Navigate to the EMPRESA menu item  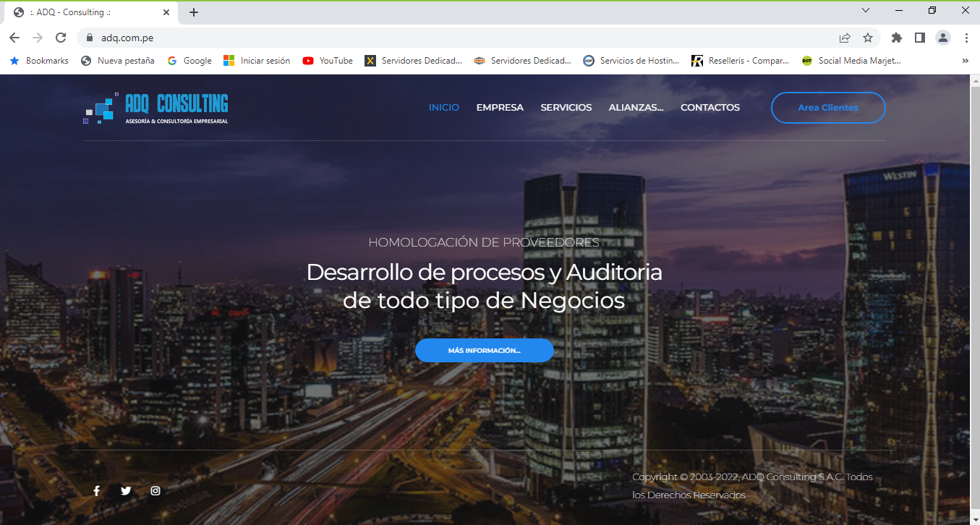(x=500, y=107)
